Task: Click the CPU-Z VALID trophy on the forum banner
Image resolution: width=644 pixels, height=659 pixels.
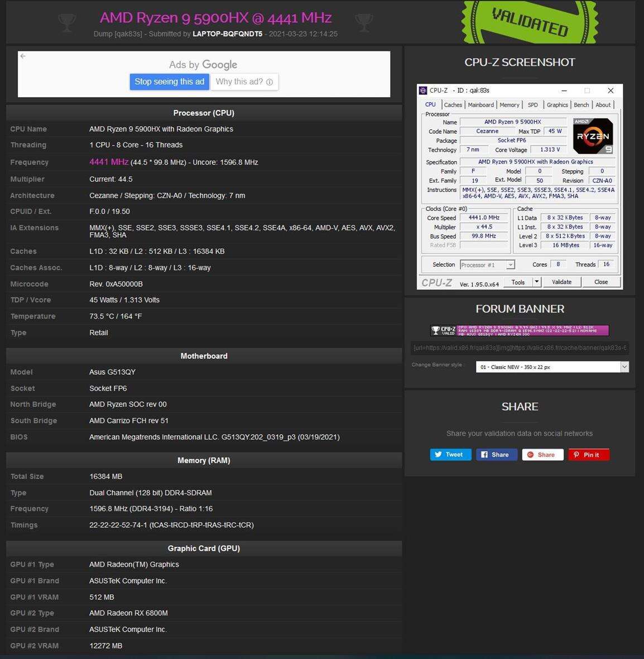Action: (436, 330)
